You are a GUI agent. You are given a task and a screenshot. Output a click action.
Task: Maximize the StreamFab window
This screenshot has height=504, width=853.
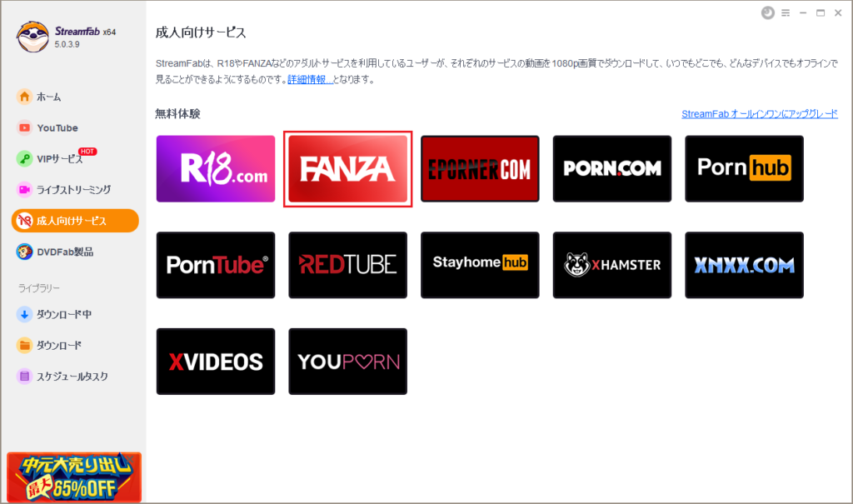point(821,13)
